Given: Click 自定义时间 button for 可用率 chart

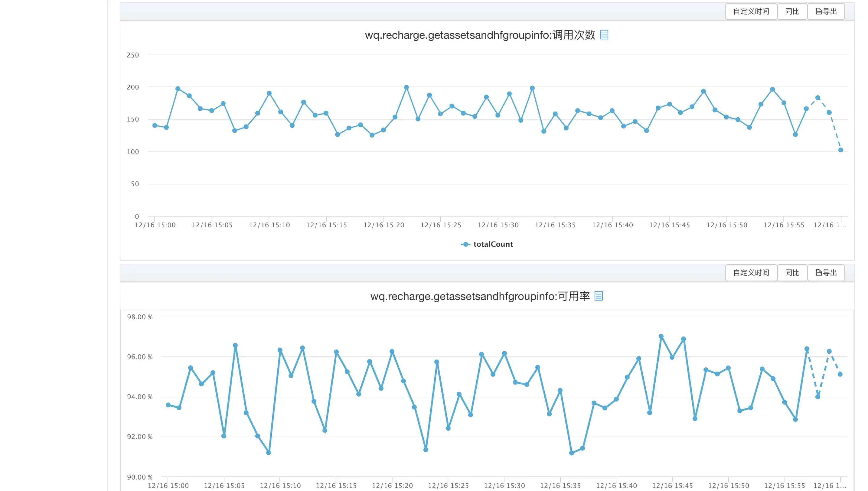Looking at the screenshot, I should (x=751, y=272).
